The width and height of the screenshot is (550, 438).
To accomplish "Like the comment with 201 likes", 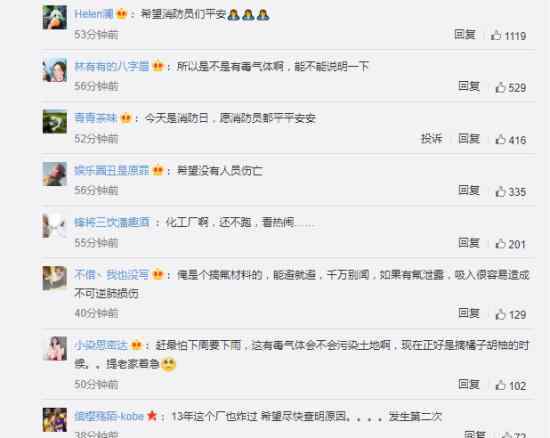I will (x=500, y=244).
